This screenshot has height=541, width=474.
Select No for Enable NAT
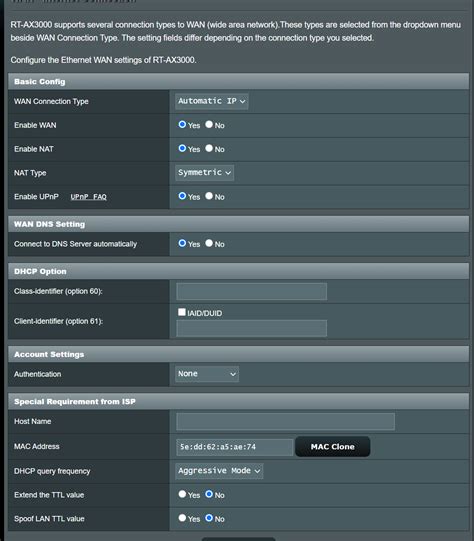tap(209, 148)
